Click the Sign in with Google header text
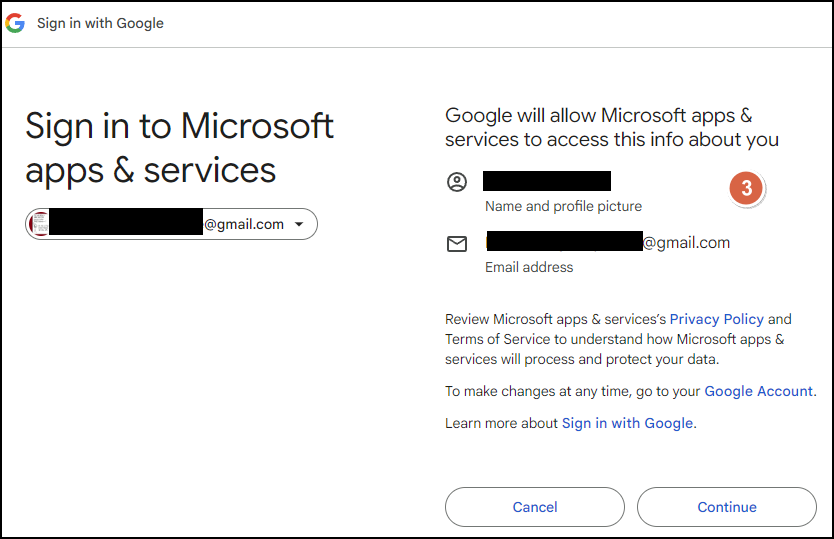 point(101,23)
